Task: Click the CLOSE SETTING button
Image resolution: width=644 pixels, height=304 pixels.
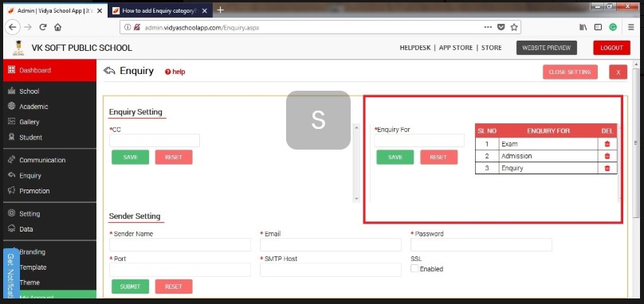Action: [570, 72]
